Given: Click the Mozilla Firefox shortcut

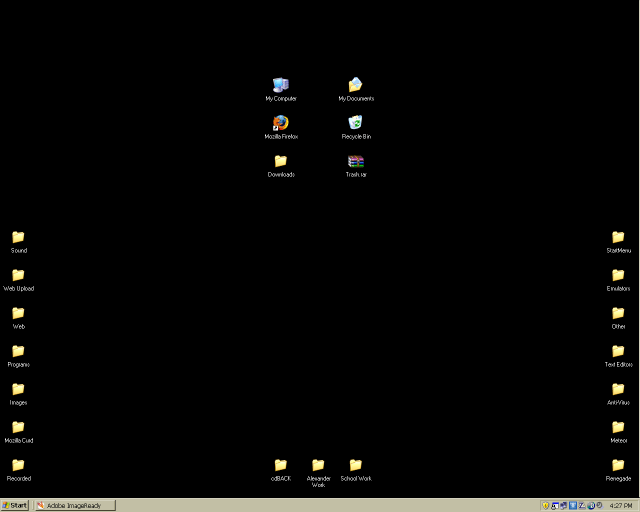Looking at the screenshot, I should point(280,124).
